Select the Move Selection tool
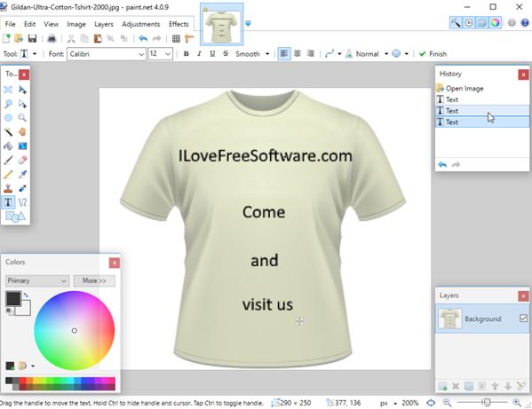The width and height of the screenshot is (532, 409). [x=22, y=104]
